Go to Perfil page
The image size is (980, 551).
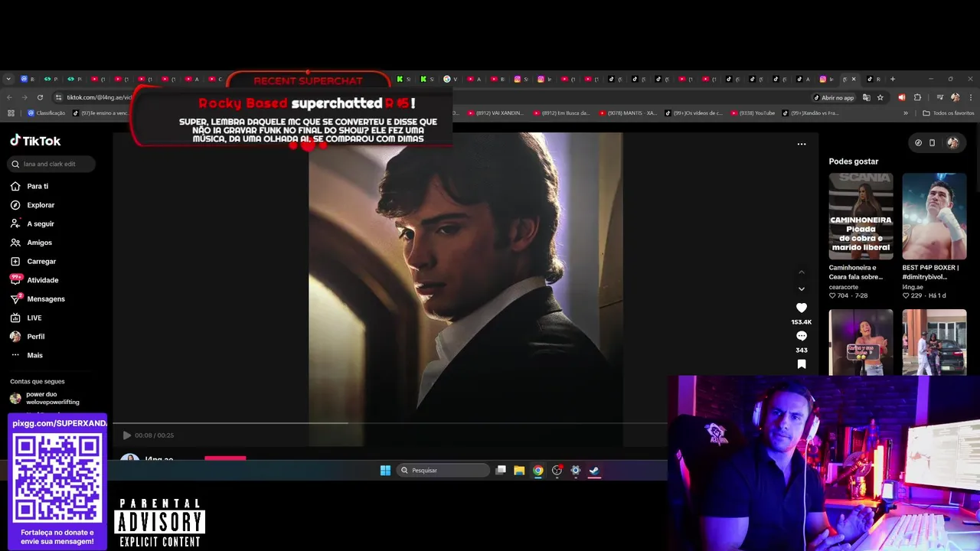point(28,336)
